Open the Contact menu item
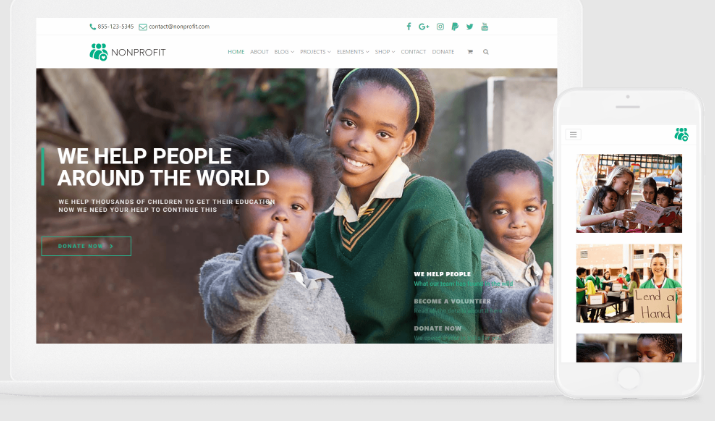The height and width of the screenshot is (421, 715). [x=413, y=52]
